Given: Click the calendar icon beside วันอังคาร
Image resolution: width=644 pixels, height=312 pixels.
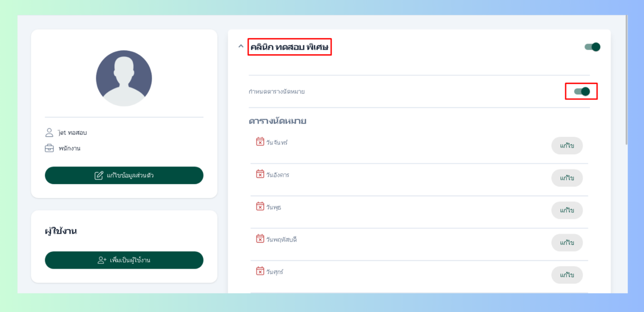Looking at the screenshot, I should pos(260,173).
